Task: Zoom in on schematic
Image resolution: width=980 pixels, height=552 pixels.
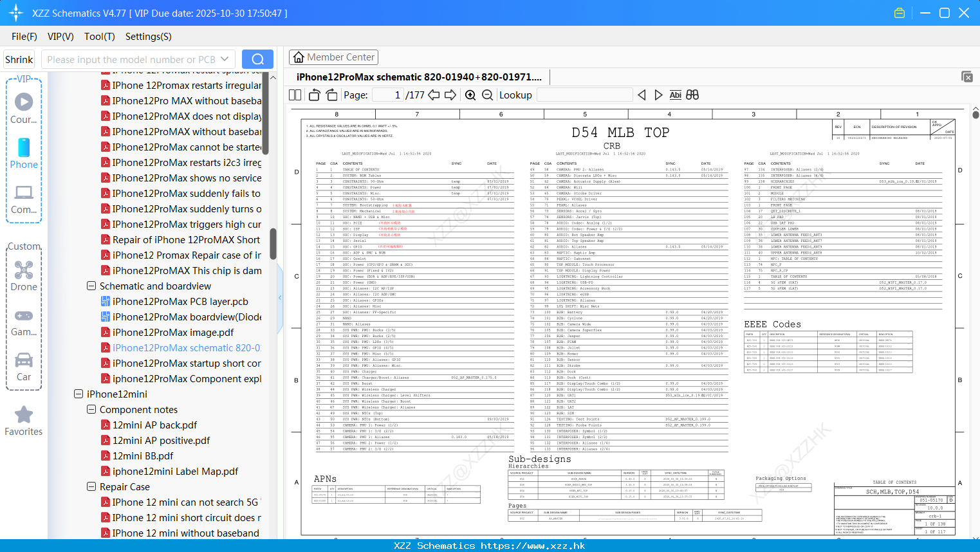Action: 470,95
